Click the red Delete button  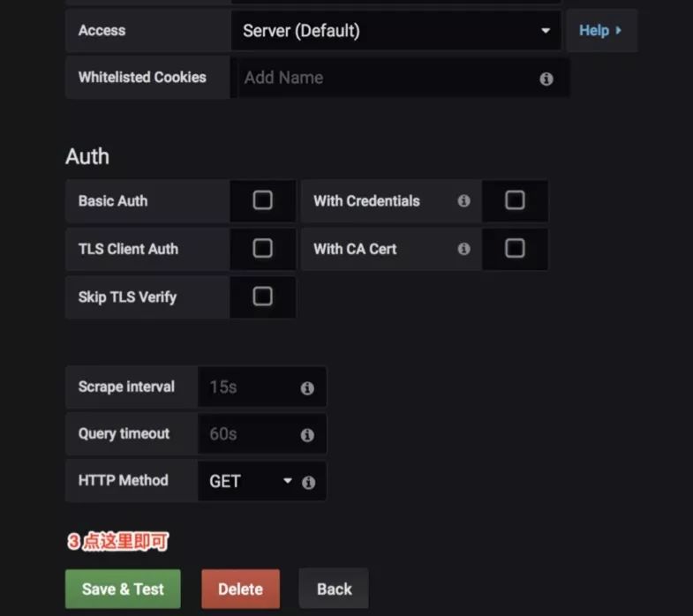(240, 589)
